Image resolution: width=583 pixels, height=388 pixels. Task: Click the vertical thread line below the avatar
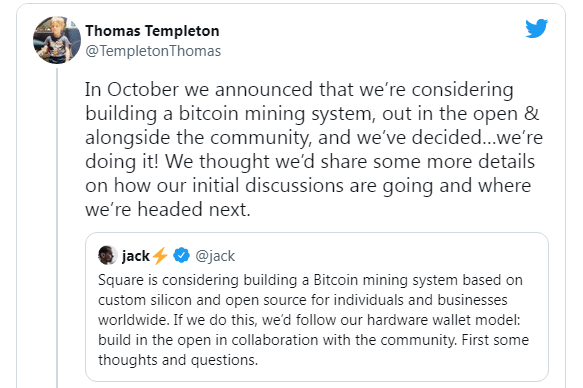57,227
